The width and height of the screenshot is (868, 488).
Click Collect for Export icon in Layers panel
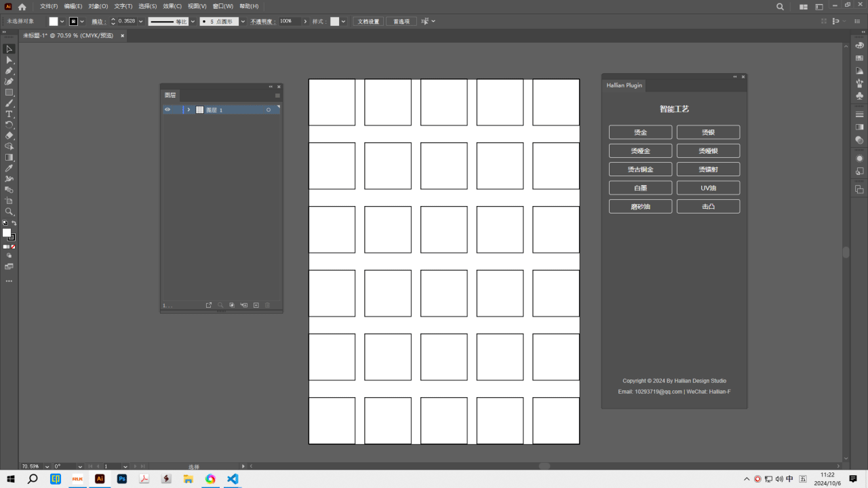coord(209,306)
